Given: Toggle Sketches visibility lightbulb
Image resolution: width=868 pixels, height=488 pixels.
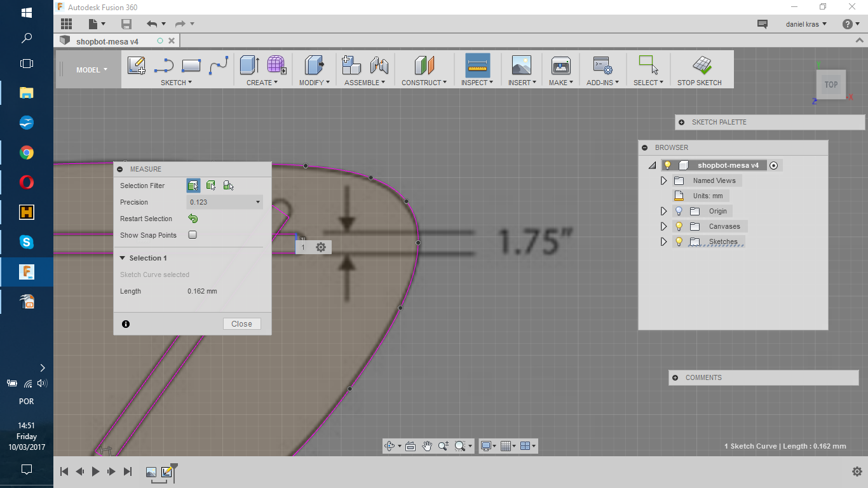Looking at the screenshot, I should pyautogui.click(x=679, y=241).
